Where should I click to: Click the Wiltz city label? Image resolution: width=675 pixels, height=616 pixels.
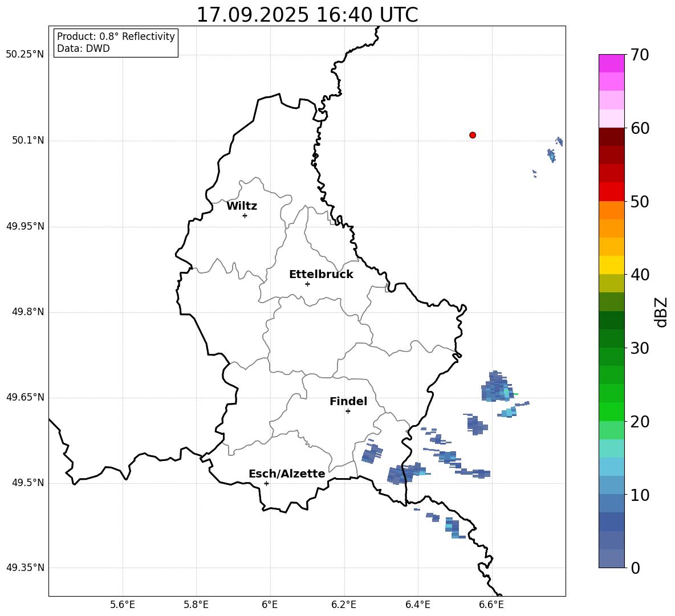(242, 206)
